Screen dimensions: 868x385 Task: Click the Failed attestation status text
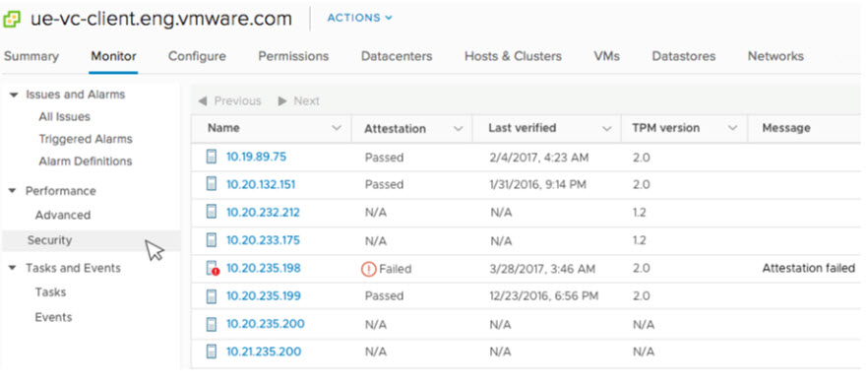point(396,269)
